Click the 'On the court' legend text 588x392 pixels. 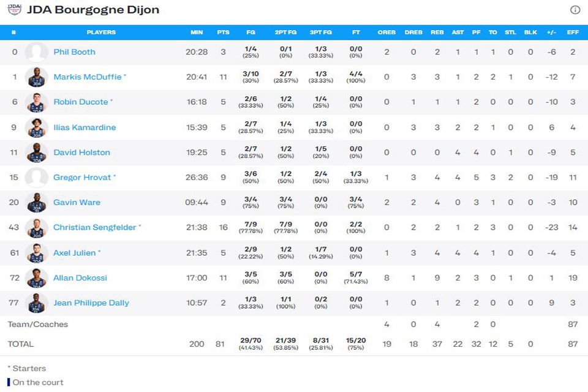pos(38,382)
